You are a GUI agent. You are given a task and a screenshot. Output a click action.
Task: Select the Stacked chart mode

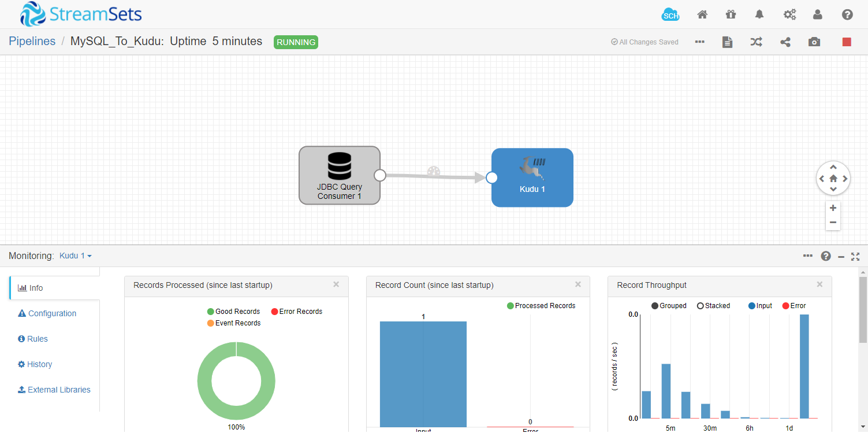point(713,306)
